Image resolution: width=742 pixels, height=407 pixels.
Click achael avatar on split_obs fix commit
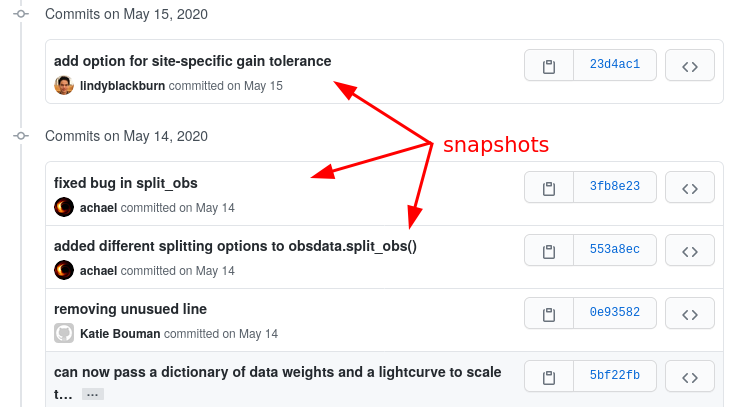(x=64, y=208)
